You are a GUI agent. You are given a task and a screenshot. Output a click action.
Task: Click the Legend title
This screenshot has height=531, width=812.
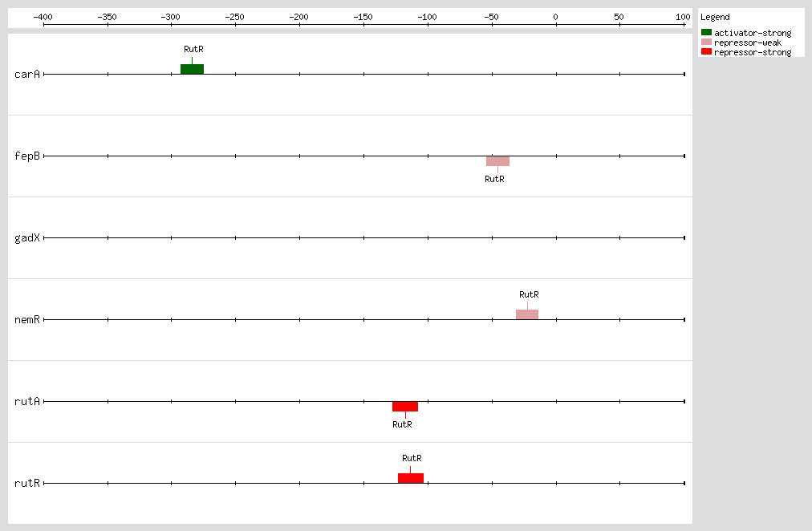[x=715, y=17]
